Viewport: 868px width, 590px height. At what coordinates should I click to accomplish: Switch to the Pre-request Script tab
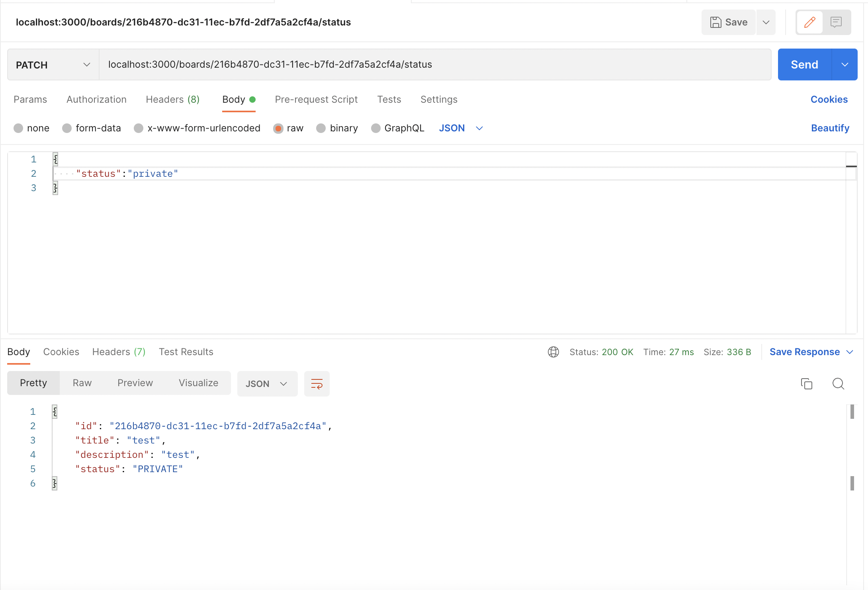316,100
